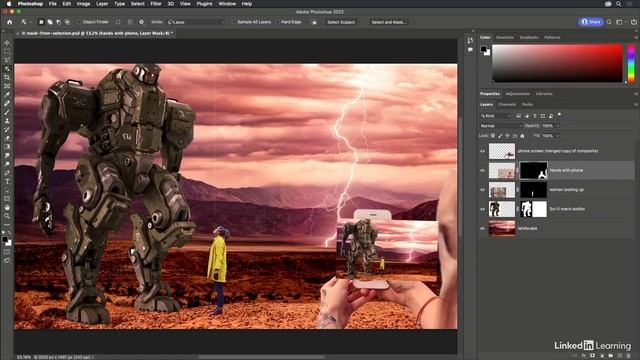The image size is (640, 360).
Task: Hide the phone screen layer
Action: (x=482, y=151)
